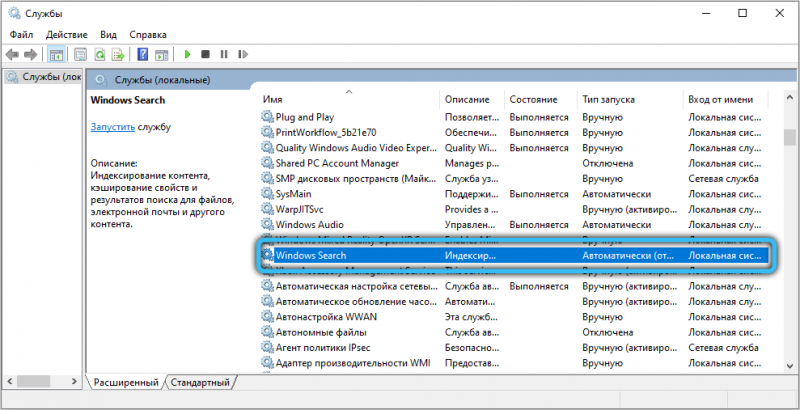800x410 pixels.
Task: Select the WarpJITSvc service
Action: [x=514, y=209]
